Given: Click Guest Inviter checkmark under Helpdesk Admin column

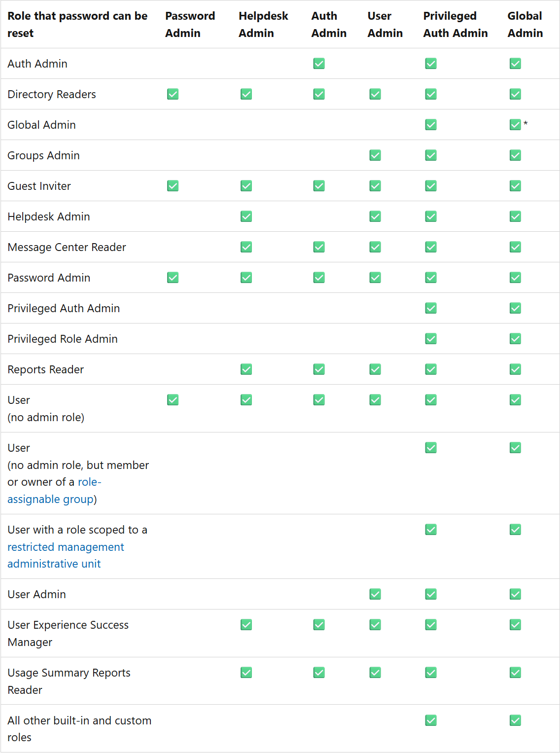Looking at the screenshot, I should (x=246, y=186).
